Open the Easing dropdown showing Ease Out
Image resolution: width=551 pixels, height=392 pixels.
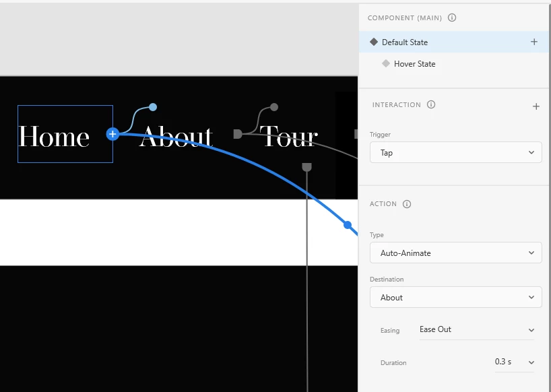476,329
